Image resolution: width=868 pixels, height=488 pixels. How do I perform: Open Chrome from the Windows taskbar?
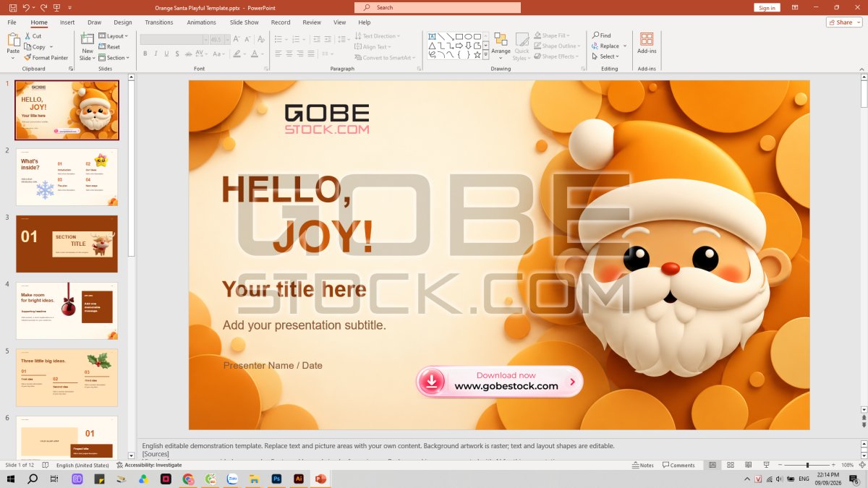pyautogui.click(x=188, y=479)
